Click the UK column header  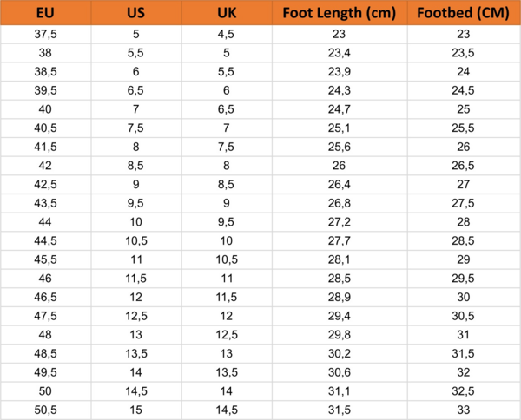pyautogui.click(x=225, y=13)
